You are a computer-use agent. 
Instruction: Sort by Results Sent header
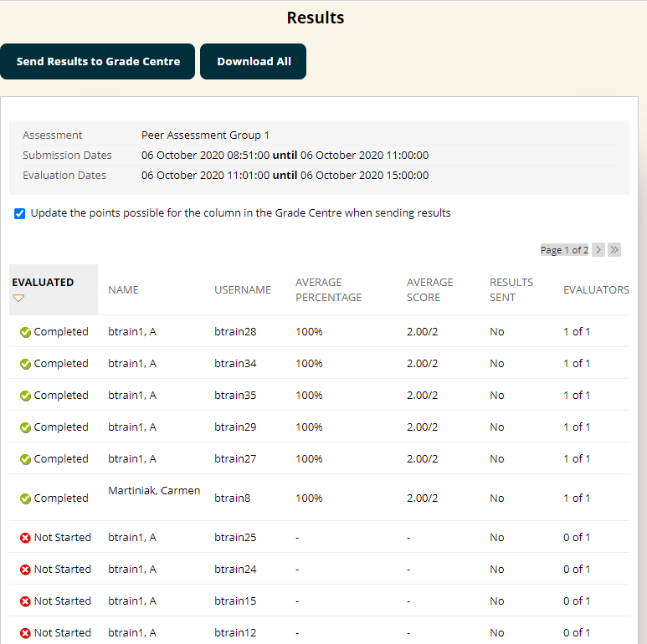[511, 290]
